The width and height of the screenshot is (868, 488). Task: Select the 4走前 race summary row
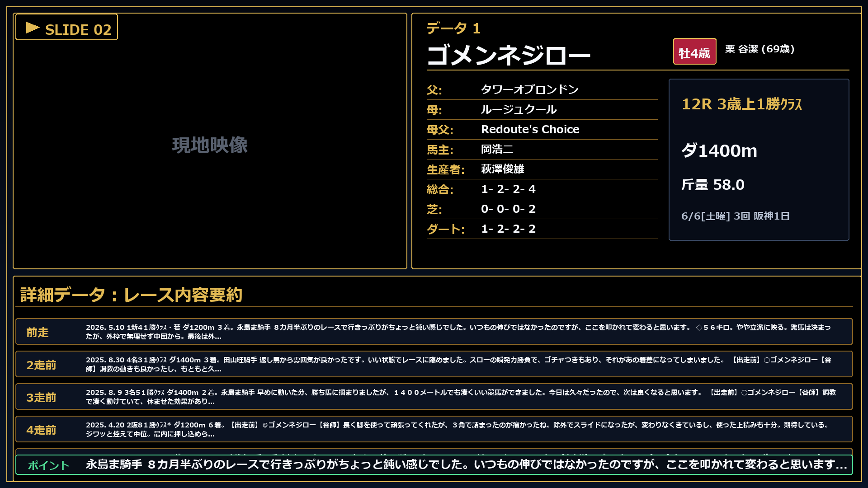(434, 429)
